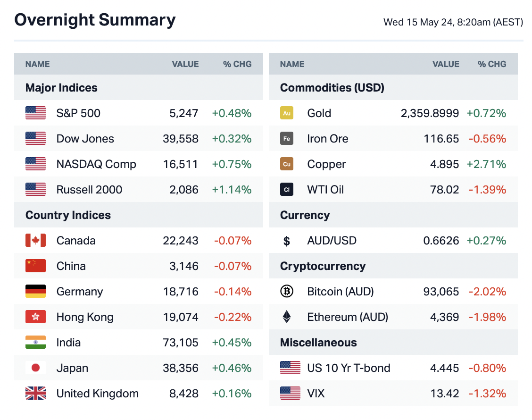Click the indices table VALUE header

[x=185, y=64]
